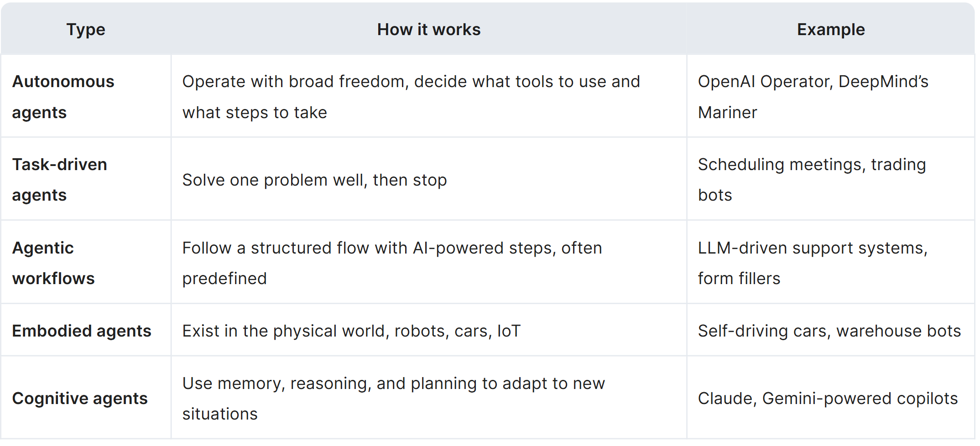This screenshot has width=980, height=446.
Task: Click the Example column header
Action: (x=830, y=30)
